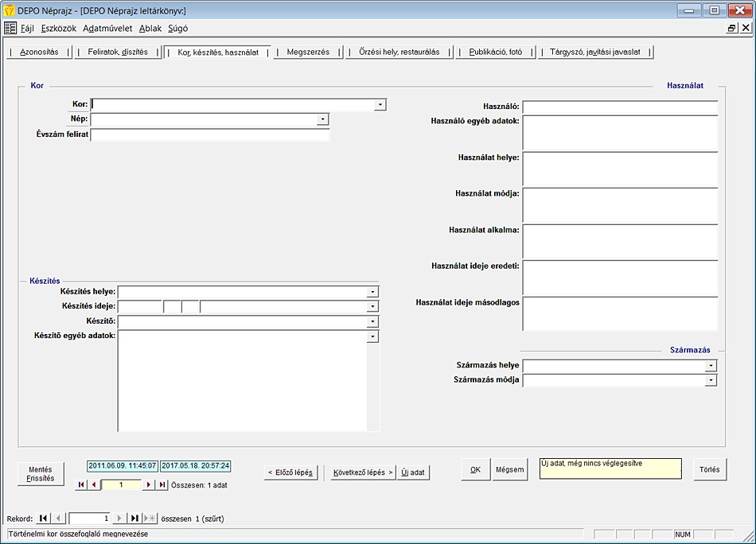Click into the Használó field
The width and height of the screenshot is (756, 544).
[x=621, y=107]
